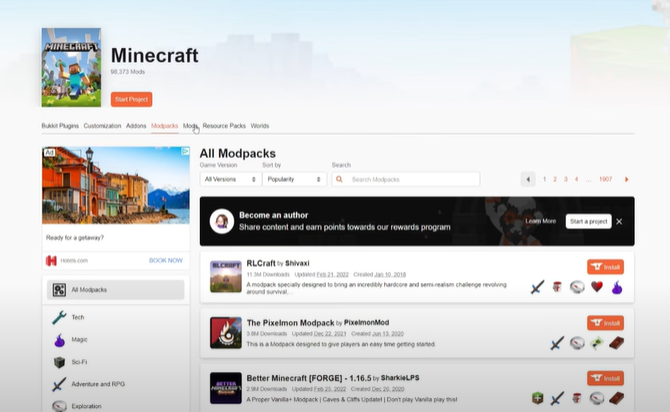Click RLCraft's compass category icon
670x412 pixels.
(x=577, y=287)
